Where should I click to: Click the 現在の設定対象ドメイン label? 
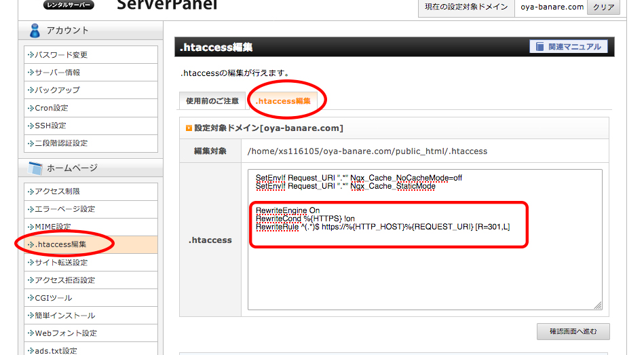466,7
